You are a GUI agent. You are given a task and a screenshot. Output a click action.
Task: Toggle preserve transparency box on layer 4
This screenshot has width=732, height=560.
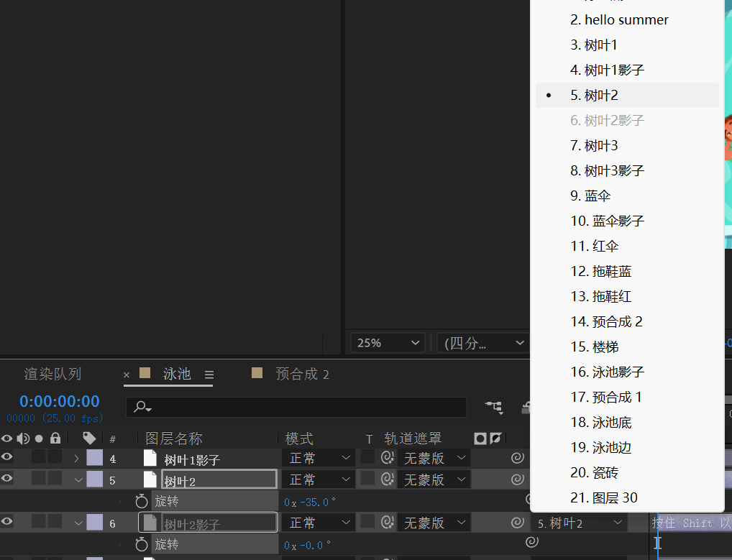368,457
